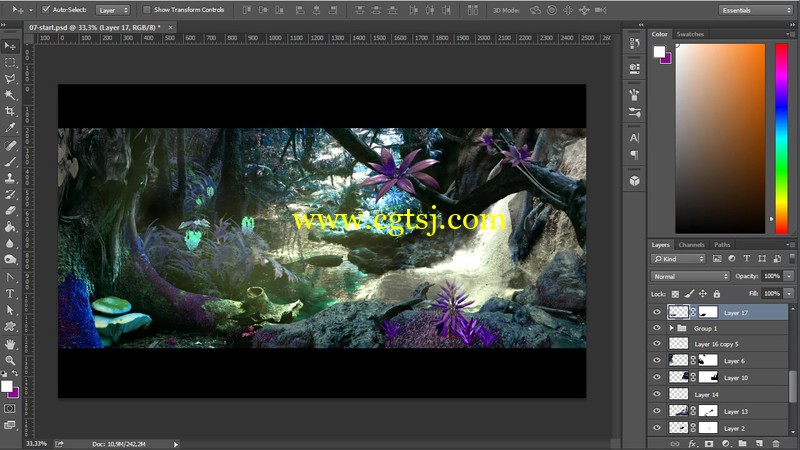This screenshot has height=450, width=800.
Task: Hide Layer 6 using its eye icon
Action: click(x=657, y=360)
